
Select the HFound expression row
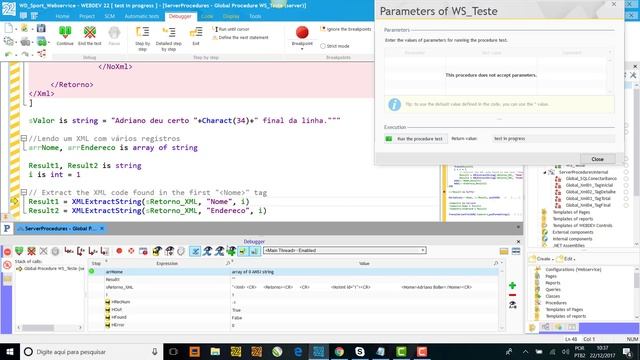click(x=293, y=317)
